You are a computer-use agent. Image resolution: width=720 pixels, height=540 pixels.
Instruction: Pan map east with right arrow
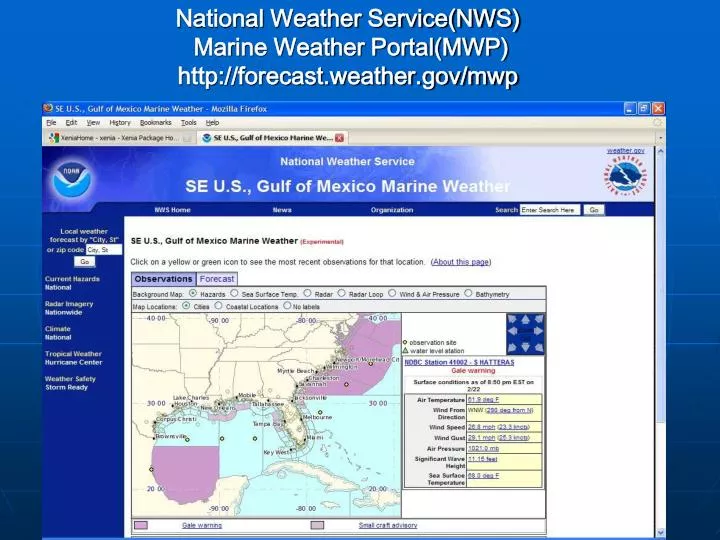[539, 332]
